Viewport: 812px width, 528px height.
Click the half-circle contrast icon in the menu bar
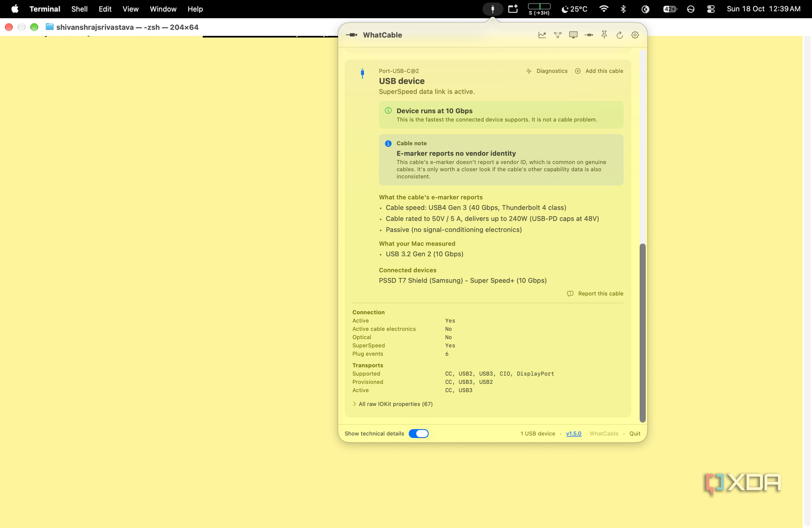(646, 9)
